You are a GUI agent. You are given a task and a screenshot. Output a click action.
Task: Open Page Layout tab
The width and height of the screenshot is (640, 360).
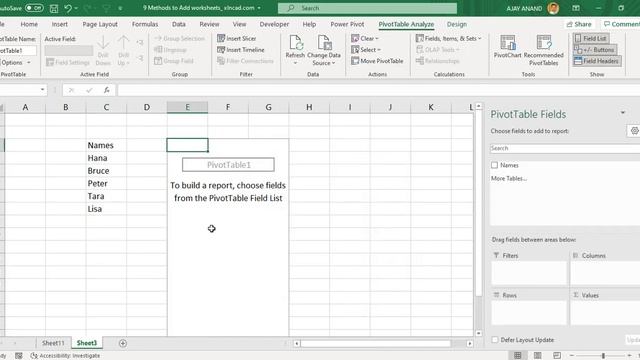100,24
